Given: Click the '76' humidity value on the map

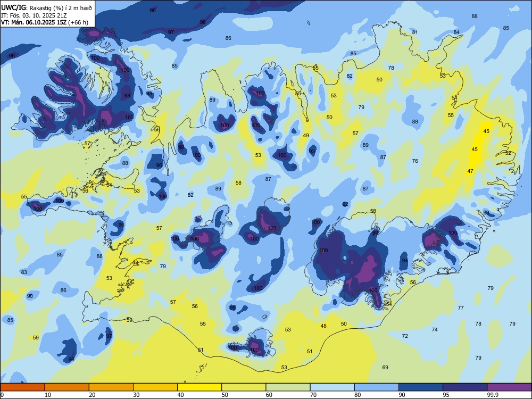Looking at the screenshot, I should point(415,161).
